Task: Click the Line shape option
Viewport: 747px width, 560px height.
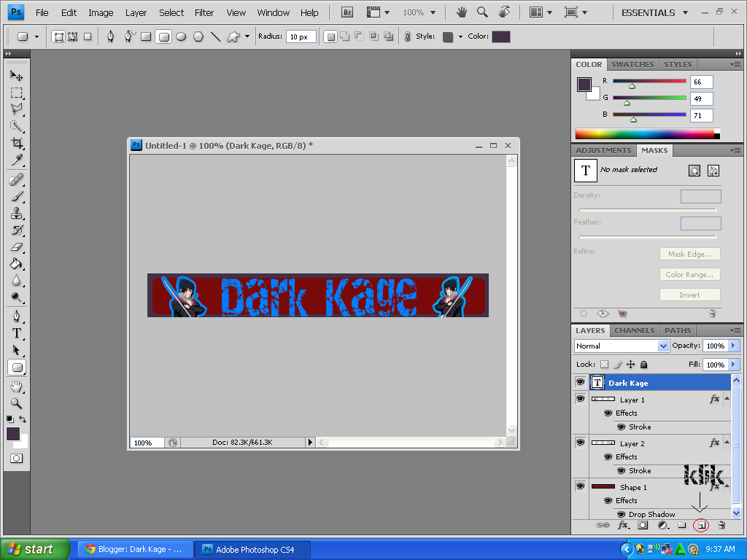Action: [x=215, y=36]
